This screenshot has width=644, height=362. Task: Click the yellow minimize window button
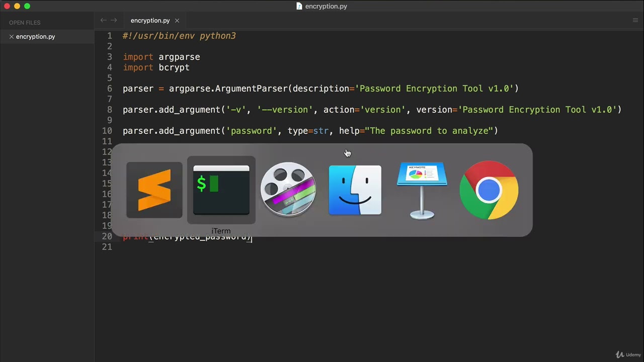point(17,6)
